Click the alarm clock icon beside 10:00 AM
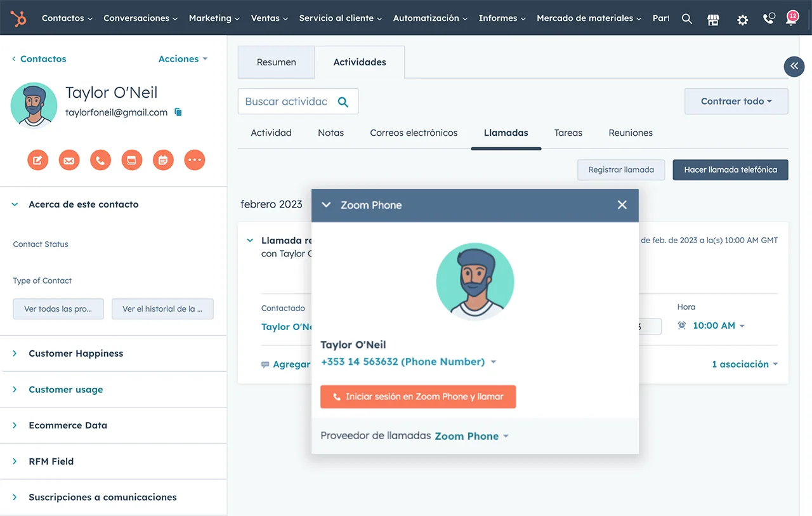812x516 pixels. [682, 326]
